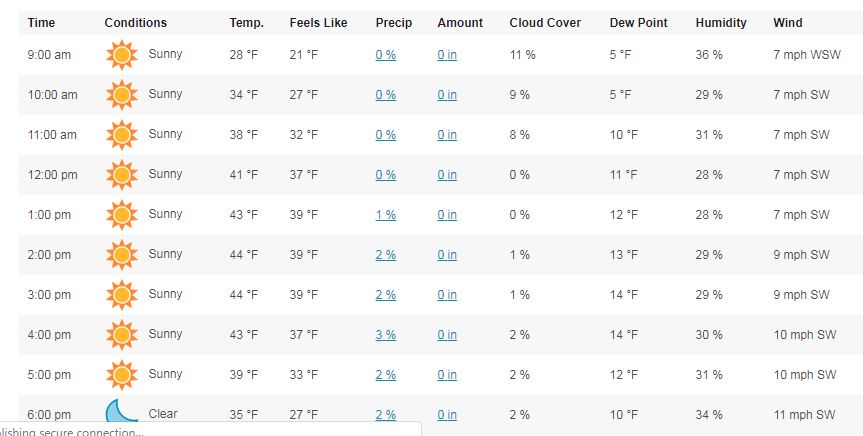Click 0 in amount link at 3:00 pm
Image resolution: width=863 pixels, height=436 pixels.
(447, 295)
